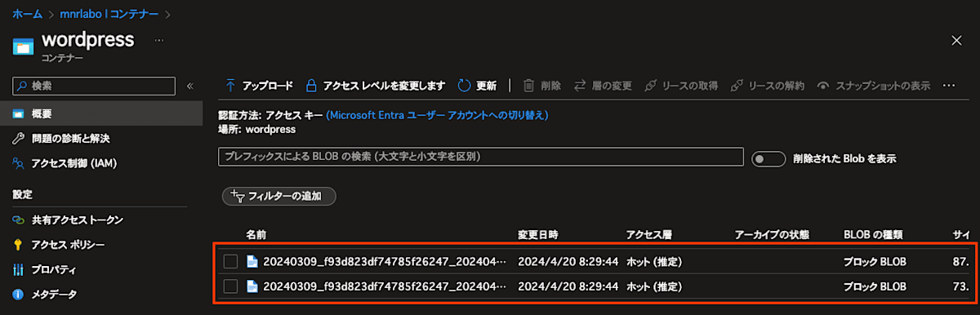This screenshot has height=315, width=980.
Task: Sort by the 変更日時 column header
Action: (538, 234)
